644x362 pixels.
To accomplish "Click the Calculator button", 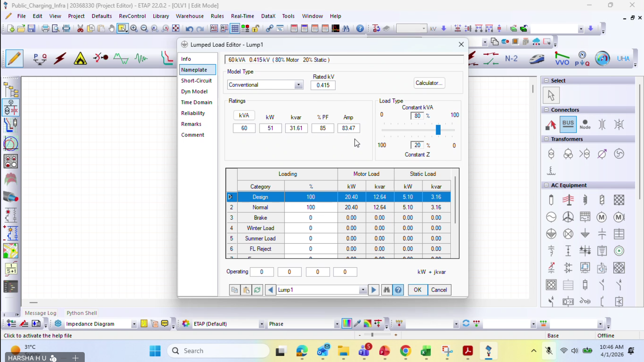I will point(429,83).
